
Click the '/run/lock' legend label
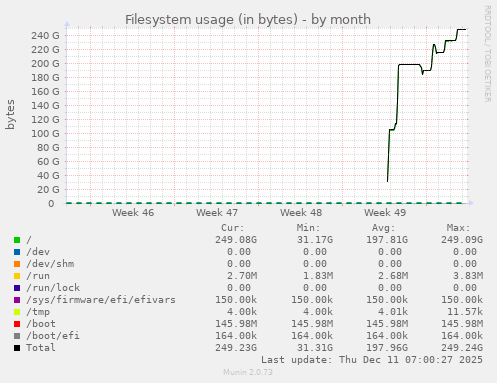(53, 288)
